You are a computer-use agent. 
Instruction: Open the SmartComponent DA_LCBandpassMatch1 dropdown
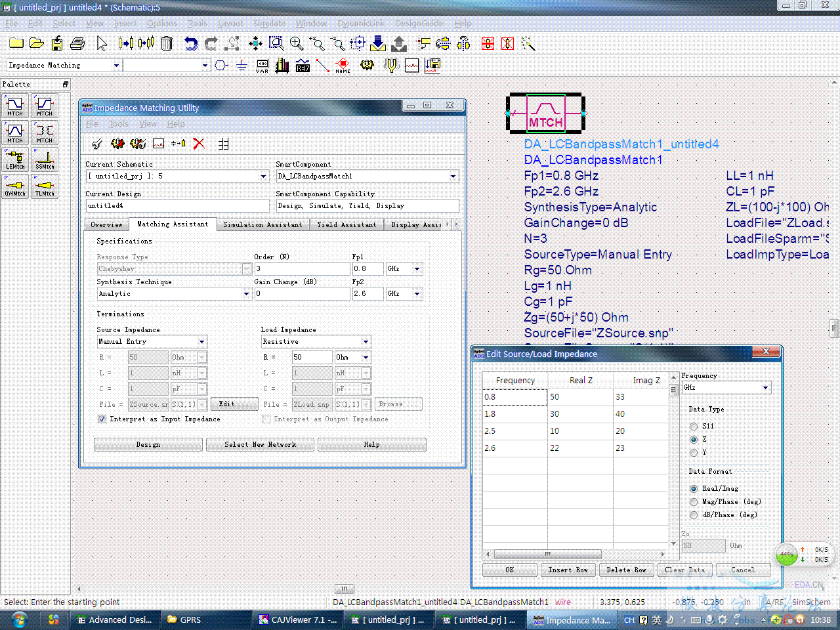click(x=453, y=177)
